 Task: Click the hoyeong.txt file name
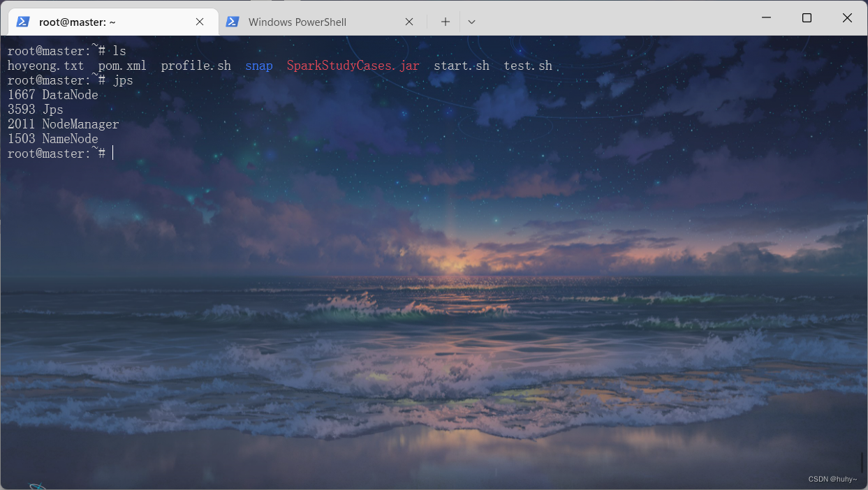tap(45, 66)
